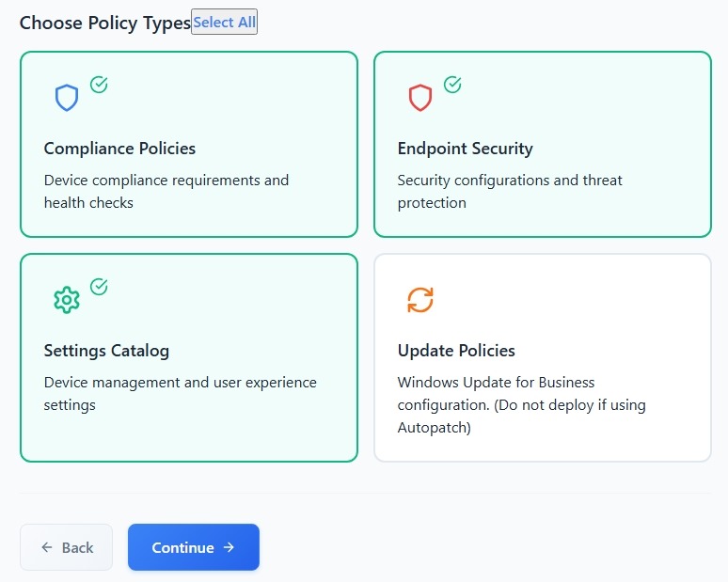Click the red shield Endpoint Security icon
Viewport: 728px width, 582px height.
point(419,98)
